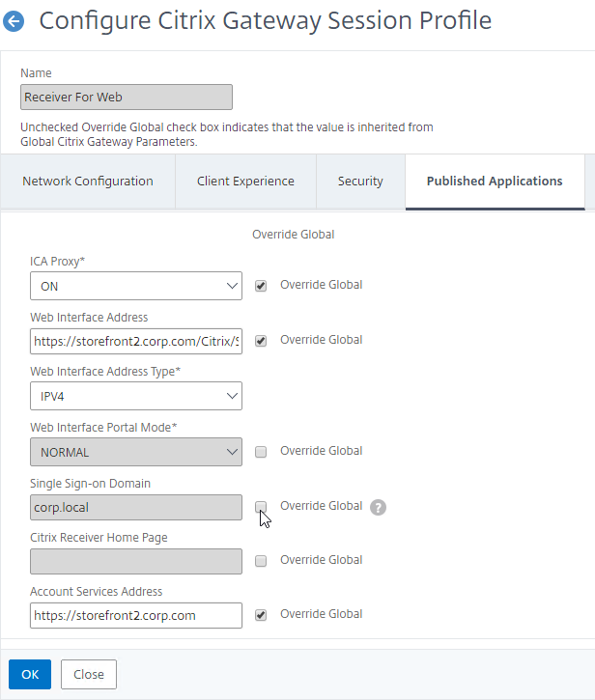Click the 'Account Services Address' label

[96, 592]
